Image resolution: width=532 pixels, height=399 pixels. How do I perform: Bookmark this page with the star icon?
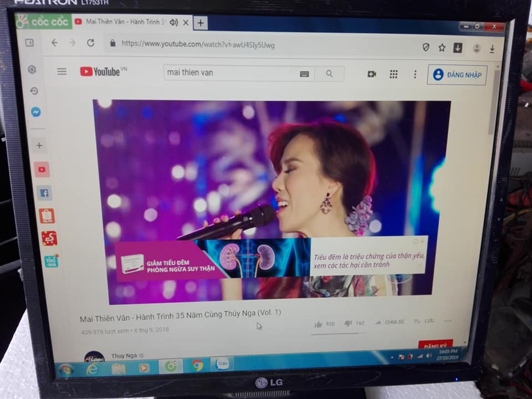442,48
